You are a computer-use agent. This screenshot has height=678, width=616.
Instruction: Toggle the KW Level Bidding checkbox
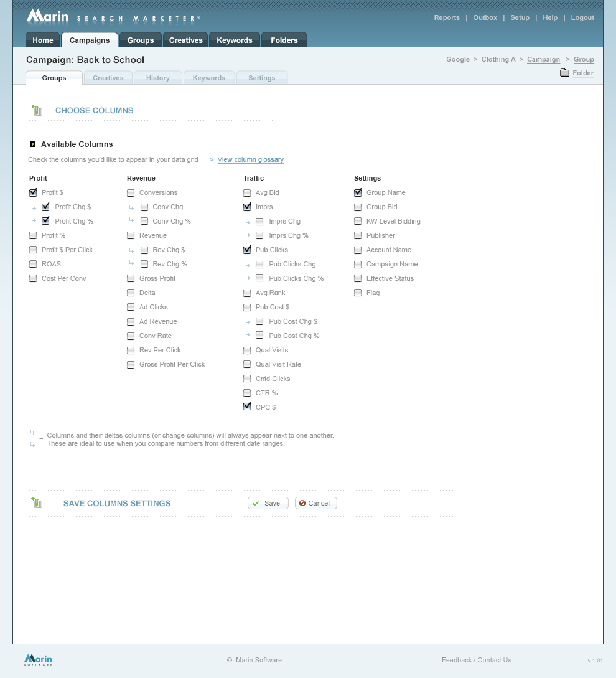358,222
